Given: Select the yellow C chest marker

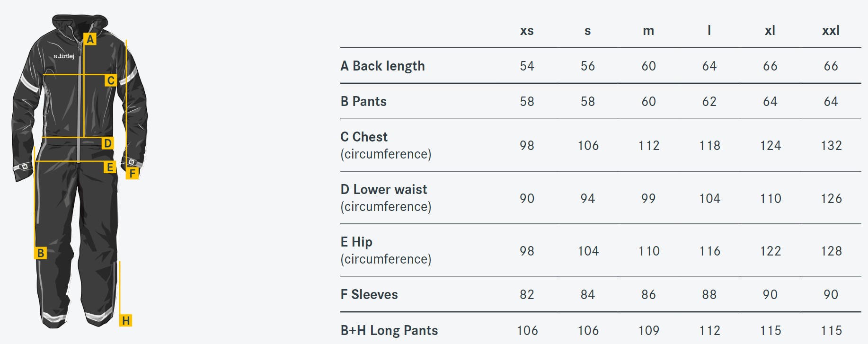Looking at the screenshot, I should pos(111,80).
